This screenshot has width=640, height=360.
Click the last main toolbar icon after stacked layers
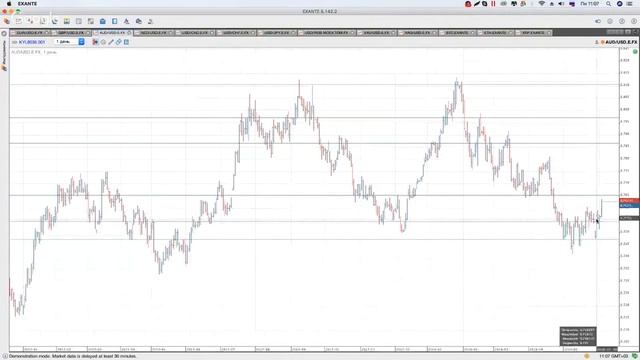point(151,21)
